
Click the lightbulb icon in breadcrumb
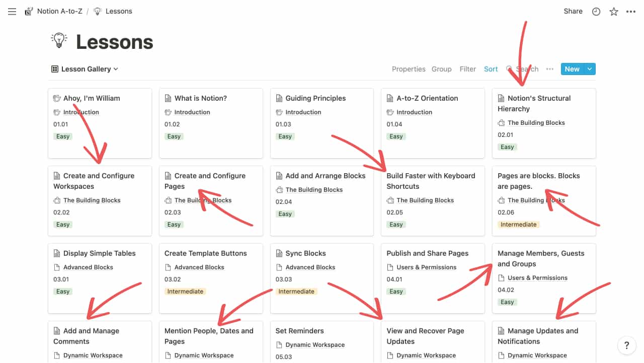click(98, 11)
